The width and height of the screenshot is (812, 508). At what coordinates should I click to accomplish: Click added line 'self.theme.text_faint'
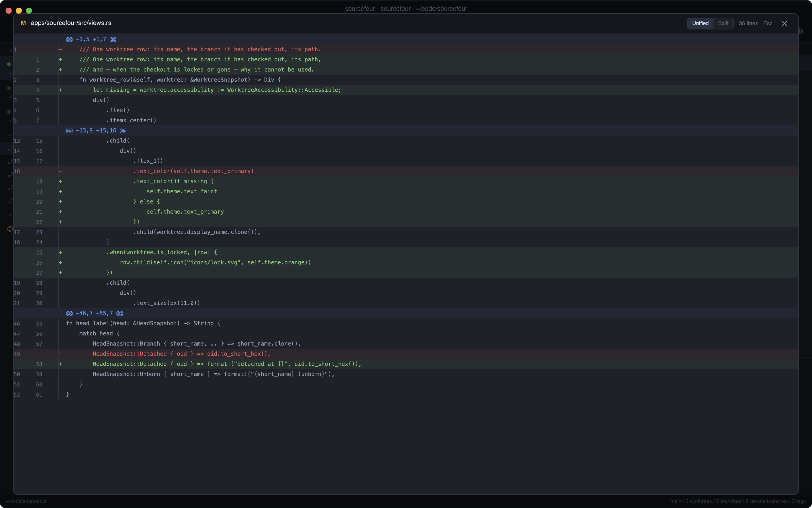[x=406, y=191]
